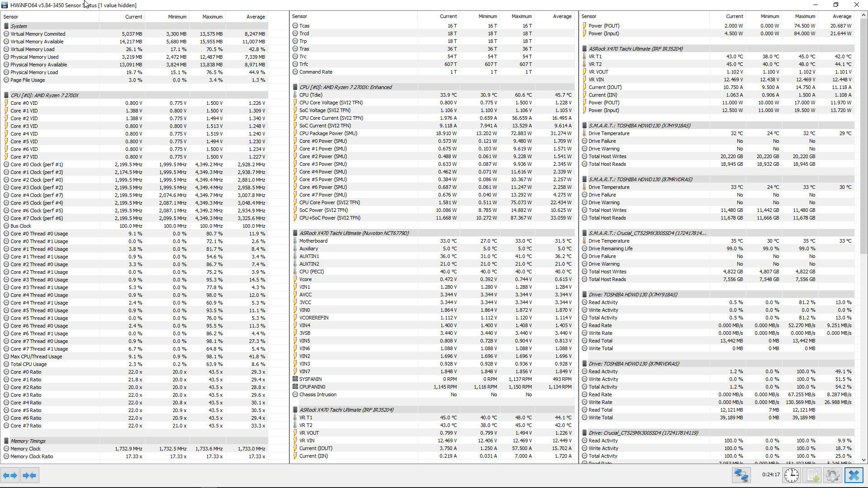Click the expand layout arrows button
This screenshot has height=488, width=868.
tap(10, 475)
